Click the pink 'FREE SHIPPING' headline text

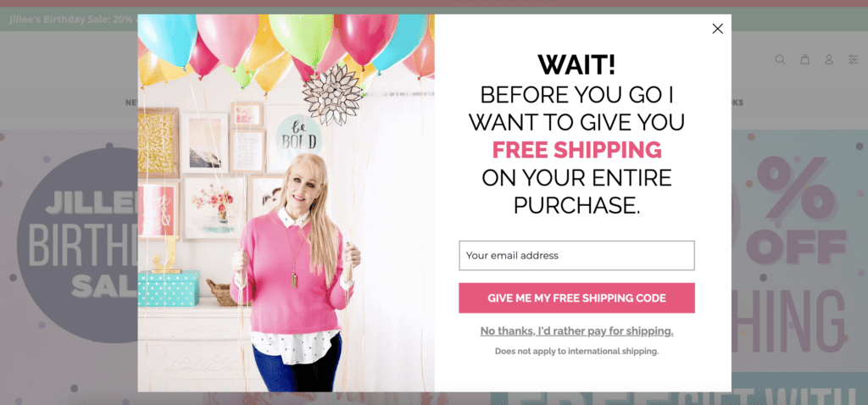[x=576, y=150]
